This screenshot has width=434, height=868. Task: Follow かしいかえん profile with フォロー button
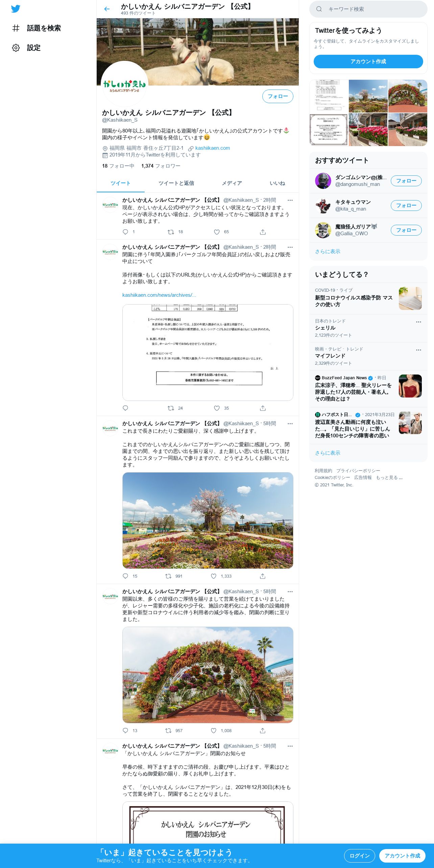278,96
